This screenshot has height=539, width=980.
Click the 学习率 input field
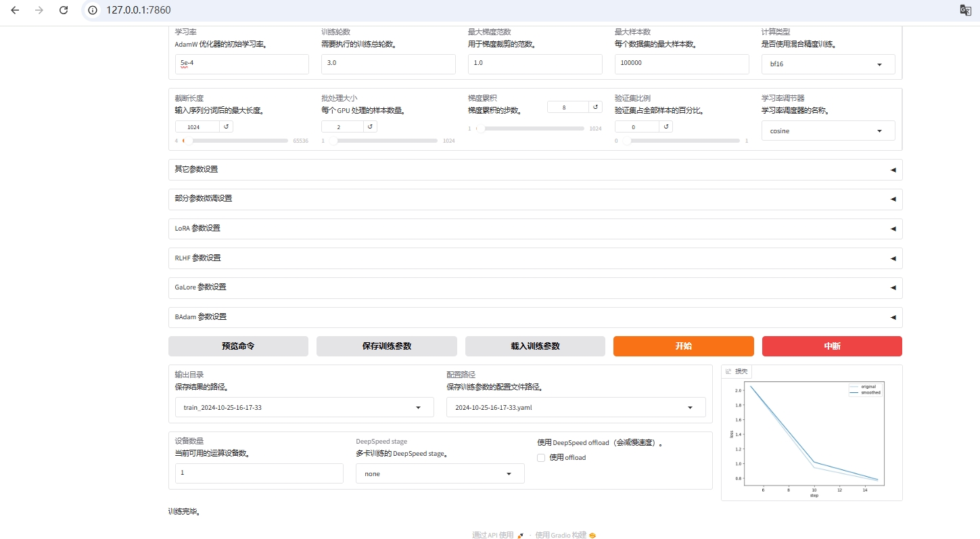tap(241, 64)
